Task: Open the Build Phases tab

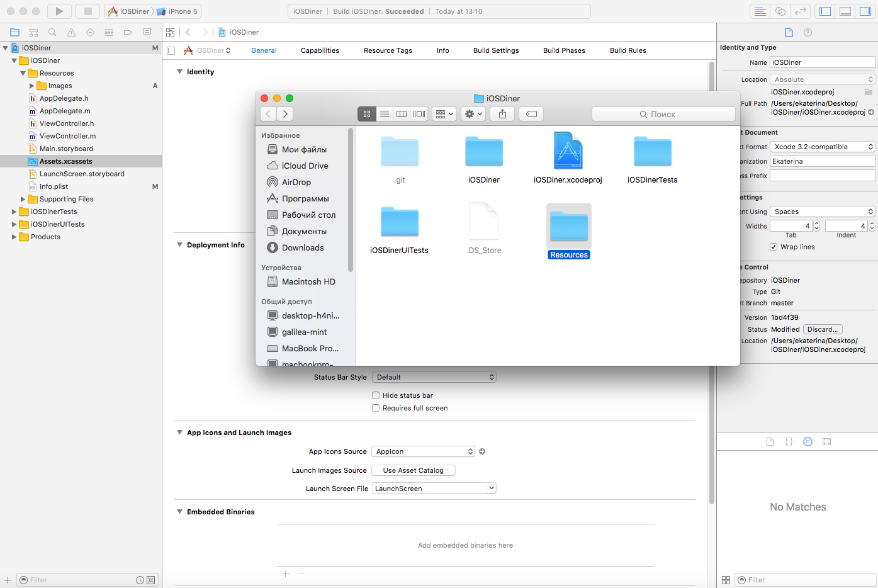Action: click(564, 50)
